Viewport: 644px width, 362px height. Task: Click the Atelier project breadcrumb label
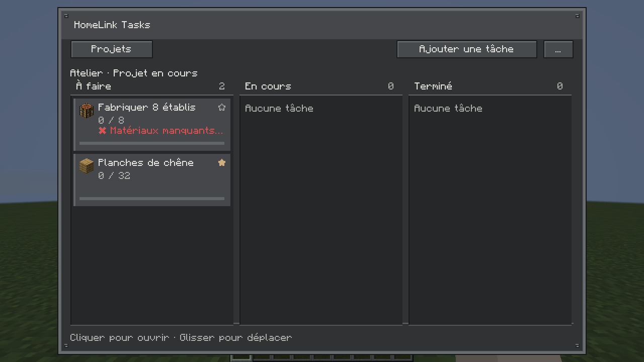(86, 73)
